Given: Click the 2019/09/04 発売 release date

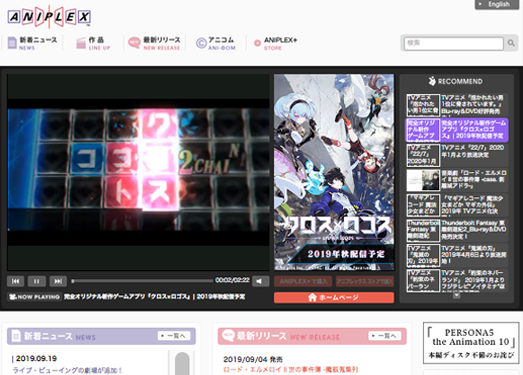Looking at the screenshot, I should [x=253, y=359].
